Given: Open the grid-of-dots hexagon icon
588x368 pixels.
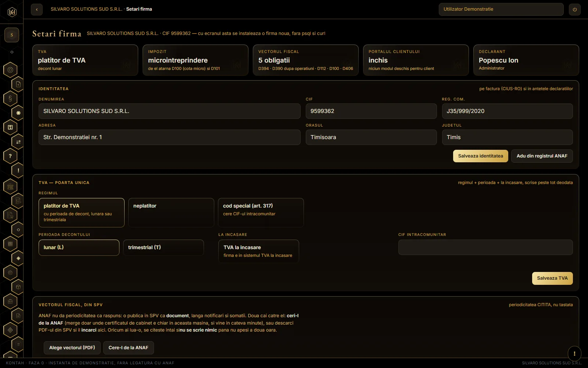Looking at the screenshot, I should pos(10,244).
